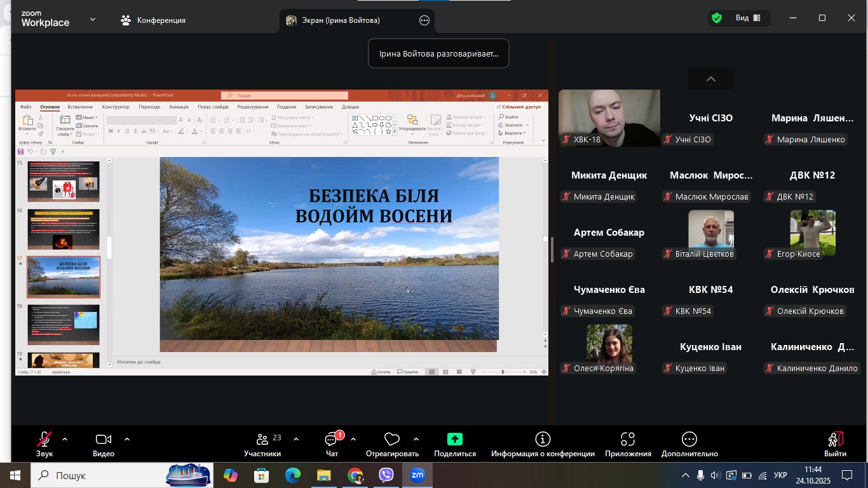
Task: Open the Zoom Workplace dropdown chevron
Action: click(x=93, y=20)
